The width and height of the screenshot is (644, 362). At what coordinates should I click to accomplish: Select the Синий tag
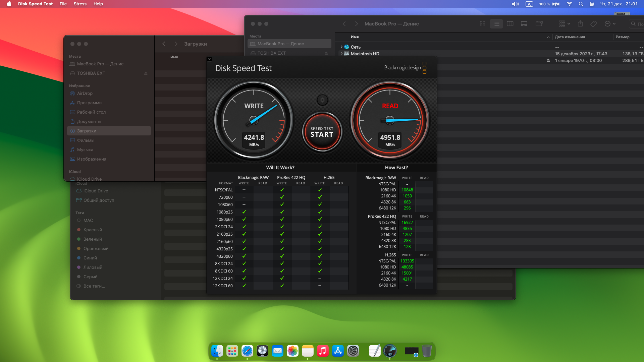tap(115, 258)
